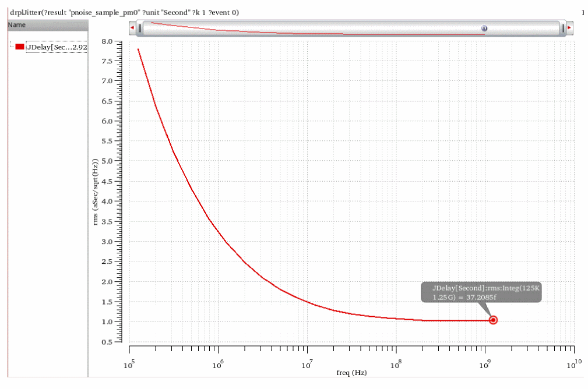588x389 pixels.
Task: Click the 10^10 x-axis tick label
Action: pyautogui.click(x=574, y=364)
